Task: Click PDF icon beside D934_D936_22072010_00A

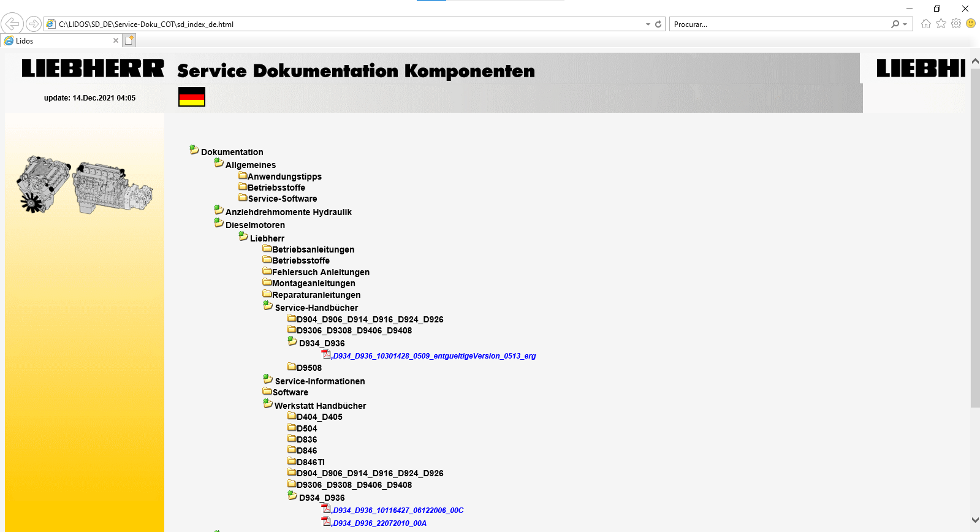Action: [327, 522]
